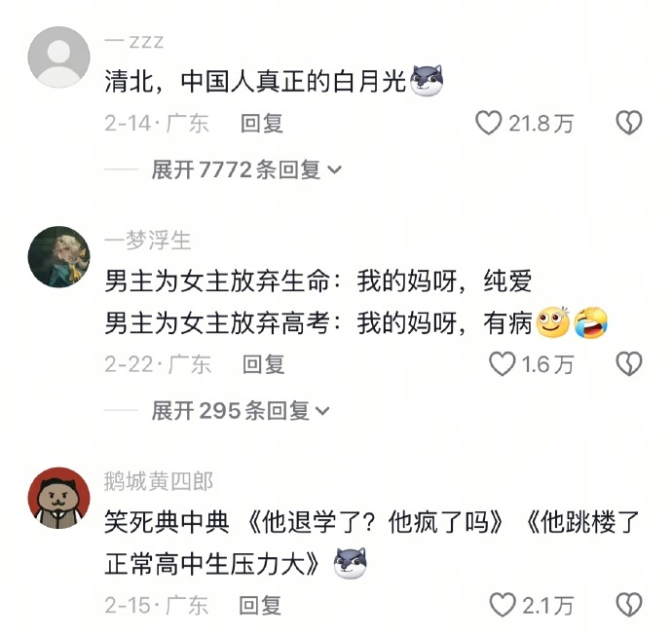Dislike 一梦浮生's comment with broken heart
Viewport: 672px width, 636px height.
pos(629,364)
